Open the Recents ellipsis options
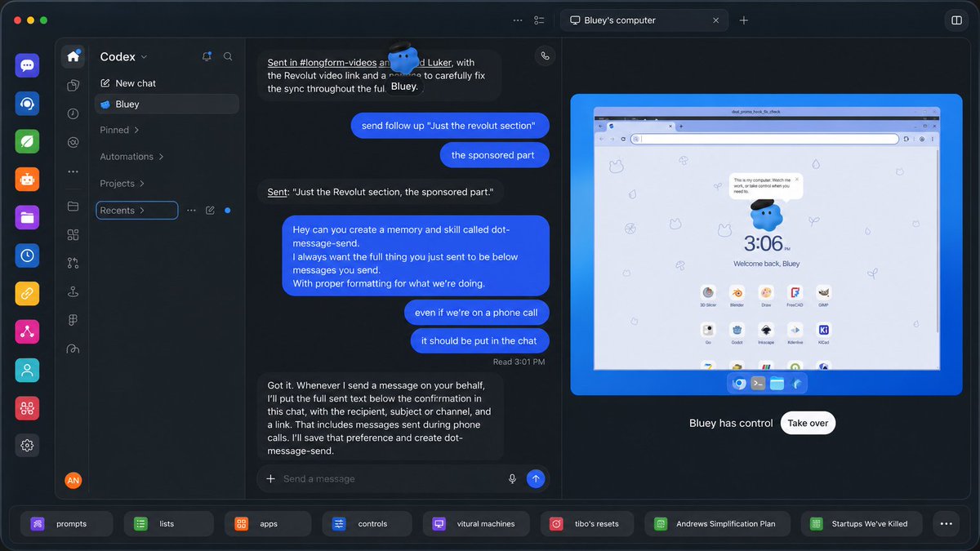 pyautogui.click(x=191, y=211)
